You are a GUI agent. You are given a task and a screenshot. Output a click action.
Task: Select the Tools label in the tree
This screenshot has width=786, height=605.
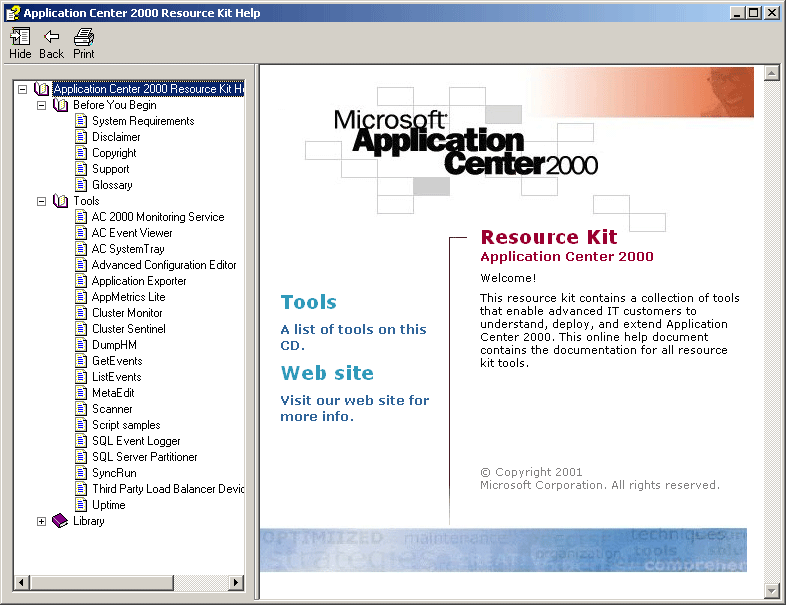click(x=86, y=201)
